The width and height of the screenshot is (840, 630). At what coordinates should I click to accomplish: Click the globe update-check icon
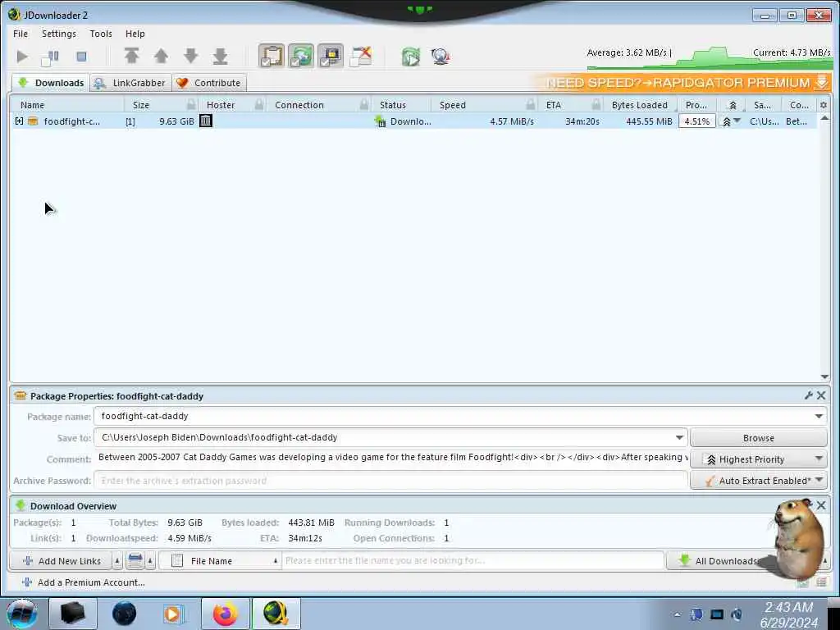[x=441, y=57]
